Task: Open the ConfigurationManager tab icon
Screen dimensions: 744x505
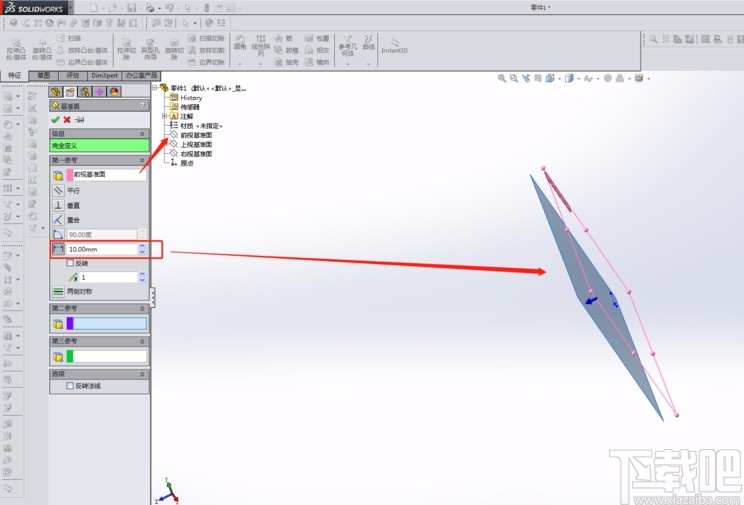Action: [x=85, y=92]
